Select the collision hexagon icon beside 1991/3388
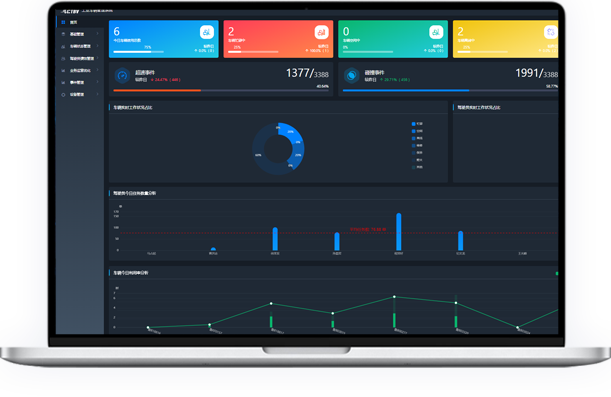 (x=351, y=76)
